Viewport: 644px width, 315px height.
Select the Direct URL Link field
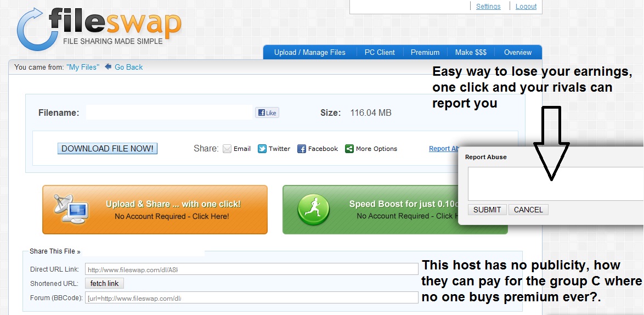[x=252, y=269]
